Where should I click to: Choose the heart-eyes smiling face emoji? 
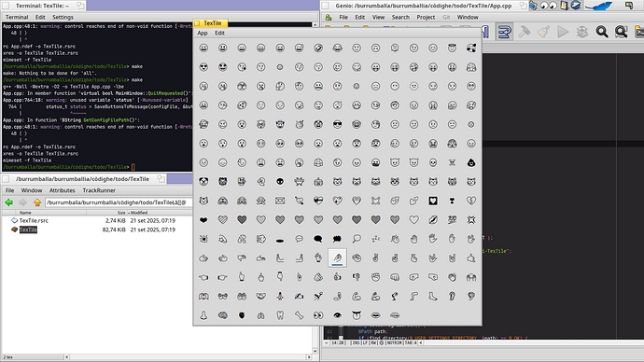[203, 67]
